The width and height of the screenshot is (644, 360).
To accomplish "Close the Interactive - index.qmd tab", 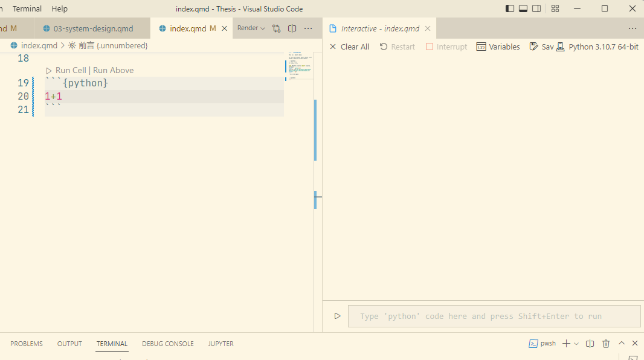I will coord(428,28).
